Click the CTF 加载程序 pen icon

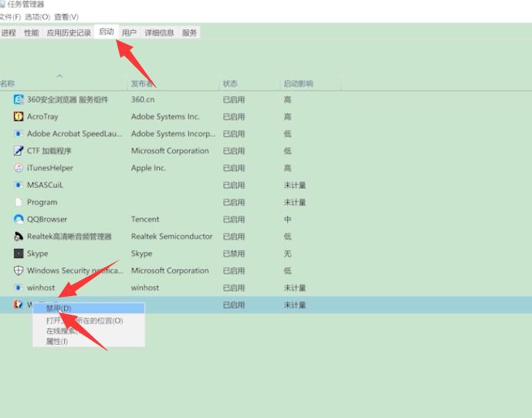click(x=19, y=150)
